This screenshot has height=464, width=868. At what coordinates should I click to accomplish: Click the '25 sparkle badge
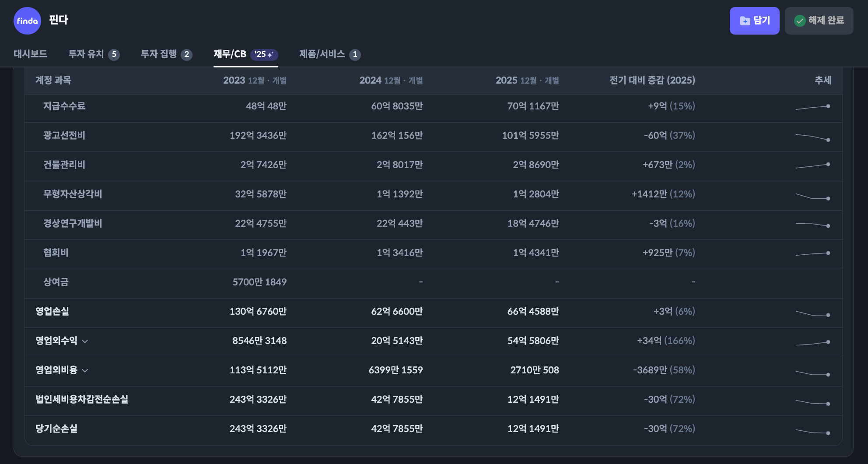264,54
